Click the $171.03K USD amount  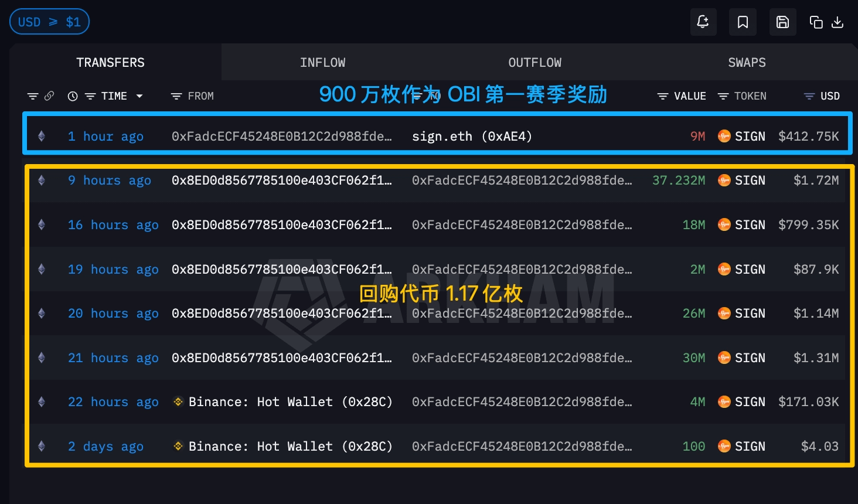click(809, 402)
